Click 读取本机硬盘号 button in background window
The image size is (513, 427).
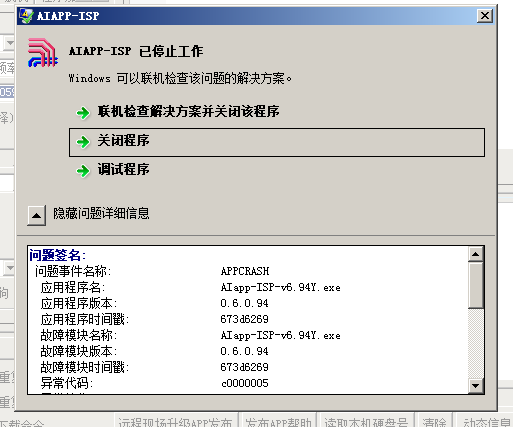(x=366, y=421)
